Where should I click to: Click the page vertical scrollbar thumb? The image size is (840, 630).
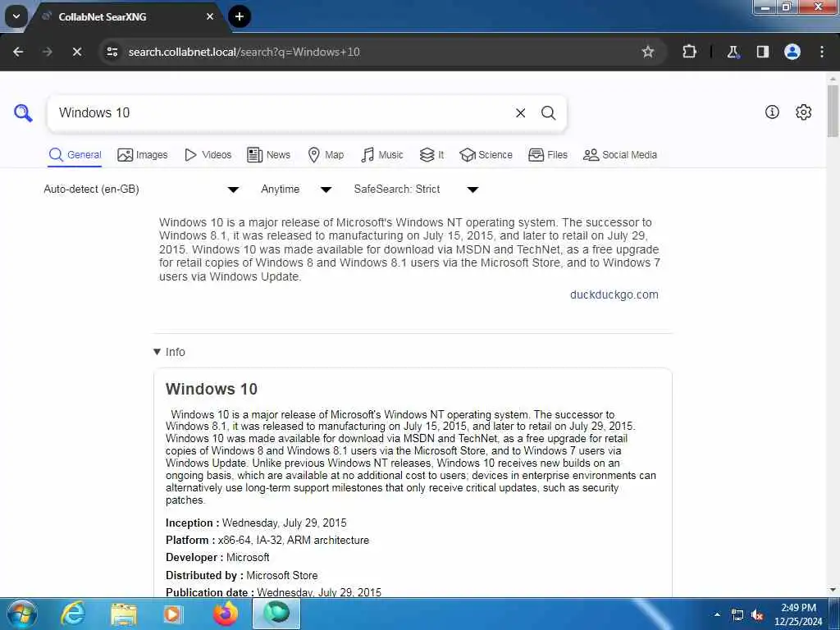tap(833, 111)
